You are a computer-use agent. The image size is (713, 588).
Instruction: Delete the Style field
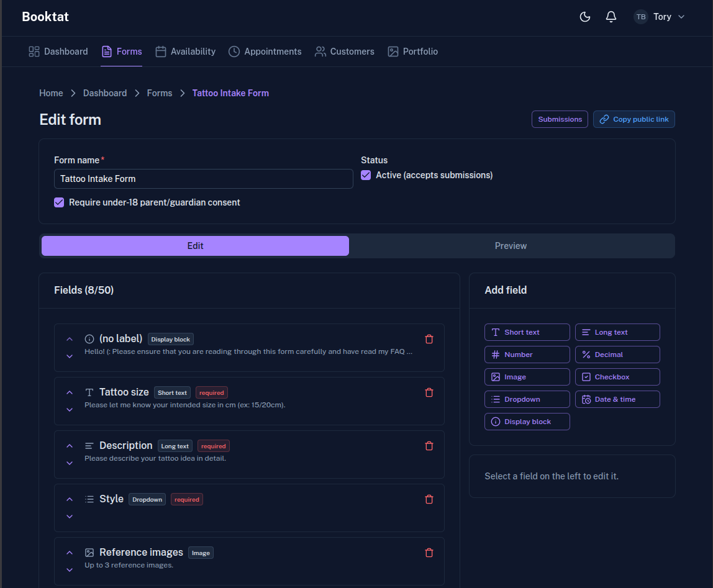429,499
